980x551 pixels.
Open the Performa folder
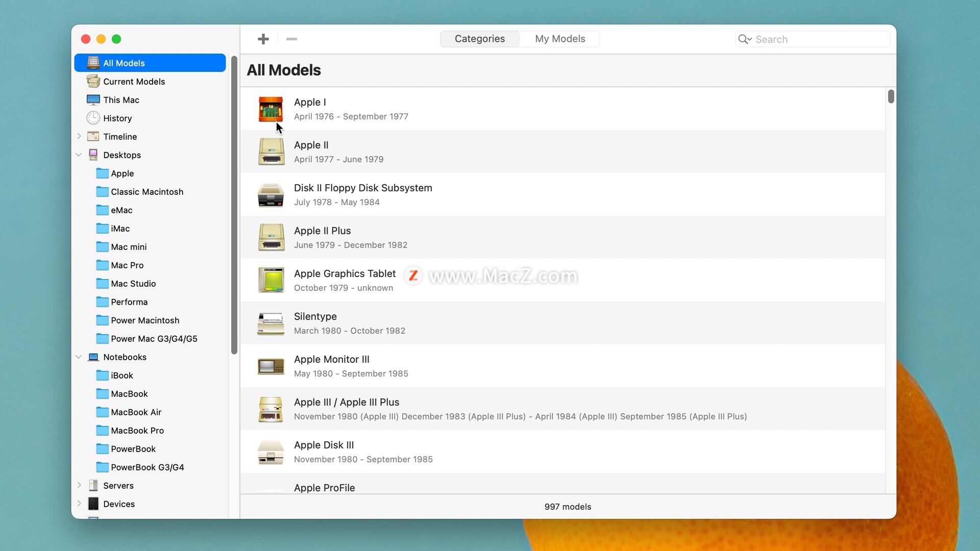(150, 302)
